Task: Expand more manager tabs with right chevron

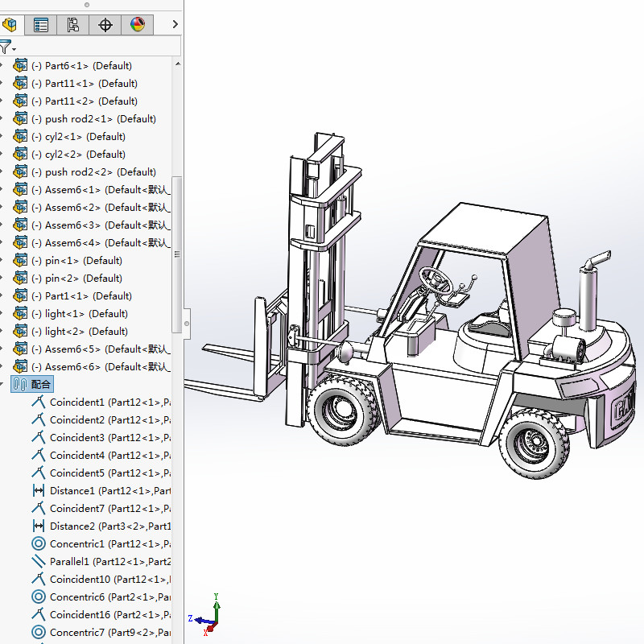Action: tap(175, 24)
